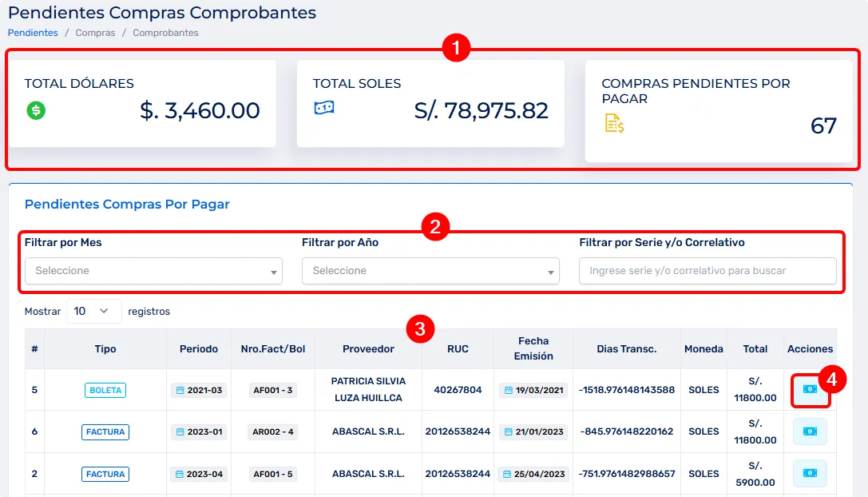Go to Pendientes breadcrumb link
The image size is (868, 497).
pyautogui.click(x=33, y=33)
